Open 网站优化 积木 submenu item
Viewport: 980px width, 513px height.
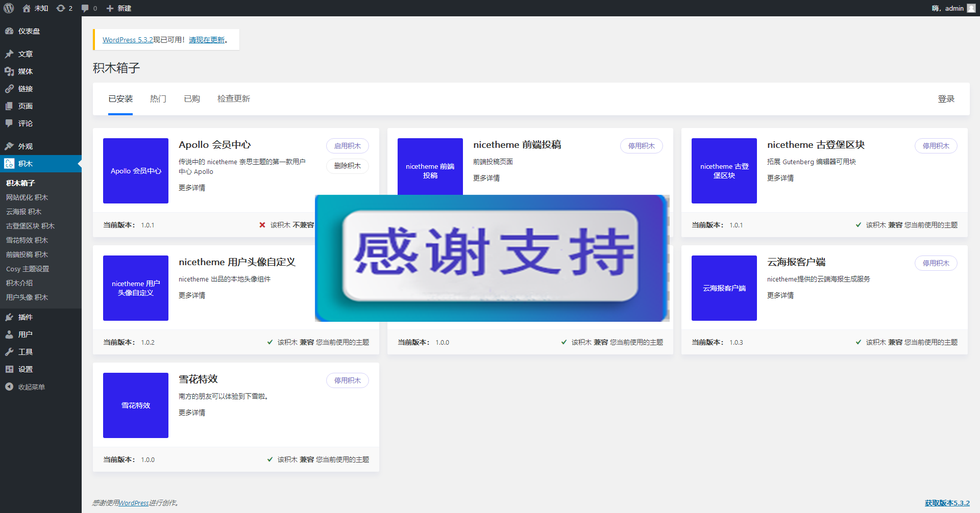[27, 197]
